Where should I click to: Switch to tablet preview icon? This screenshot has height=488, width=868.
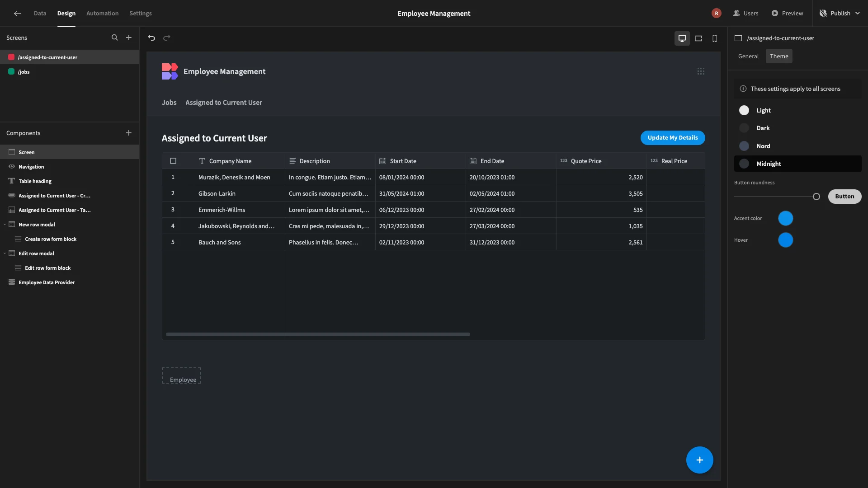pos(698,38)
